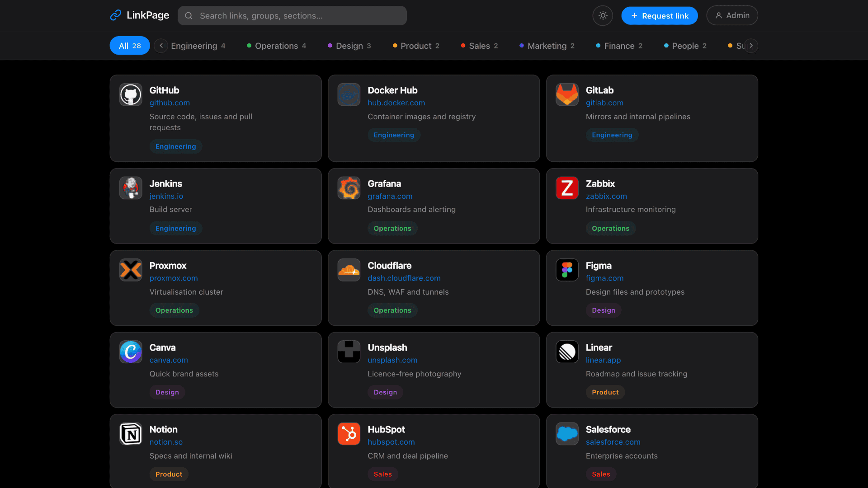Open the Canva C icon
This screenshot has height=488, width=868.
coord(131,352)
